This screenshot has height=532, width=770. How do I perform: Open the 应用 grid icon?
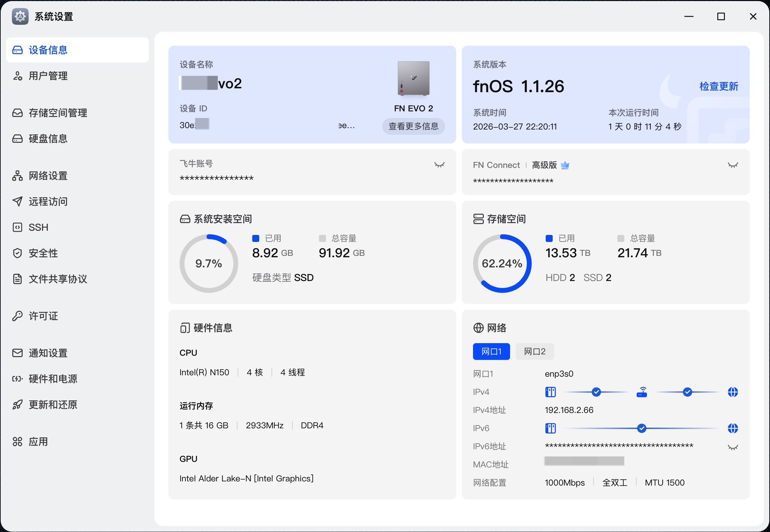coord(17,442)
